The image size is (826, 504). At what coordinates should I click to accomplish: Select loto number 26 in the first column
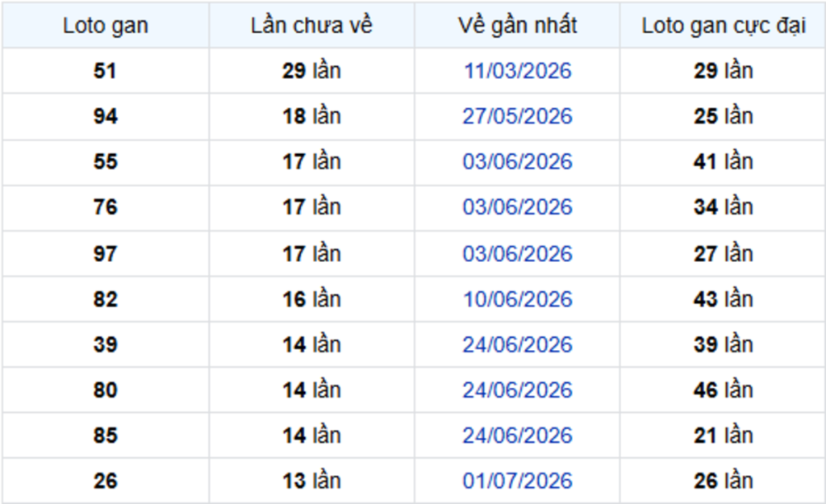[106, 481]
